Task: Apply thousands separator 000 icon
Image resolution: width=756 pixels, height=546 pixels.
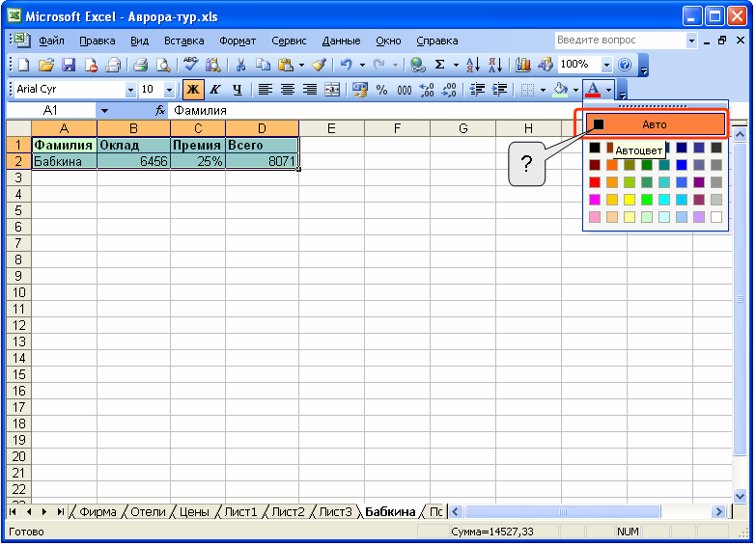Action: click(x=404, y=90)
